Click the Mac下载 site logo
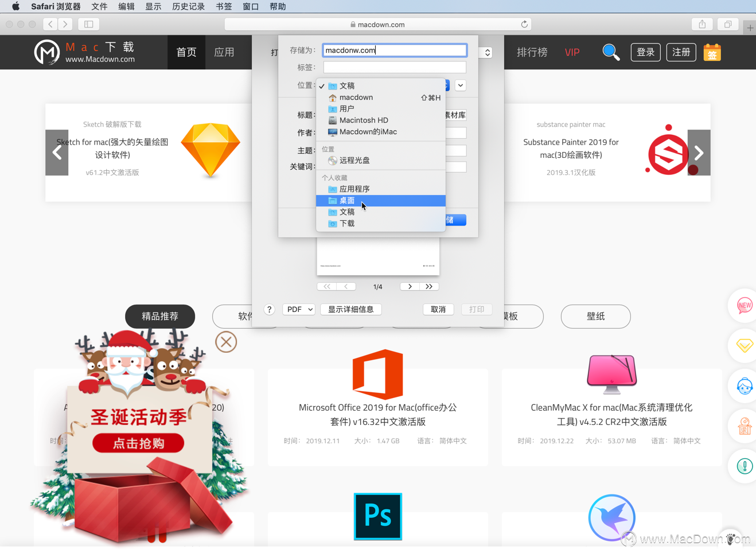Image resolution: width=756 pixels, height=550 pixels. [85, 52]
